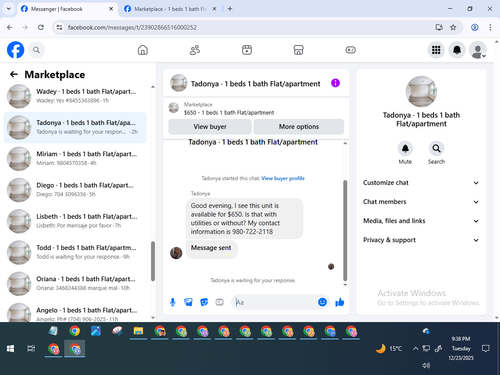Image resolution: width=500 pixels, height=375 pixels.
Task: Click the chat messages scrollbar thumb
Action: (x=345, y=231)
